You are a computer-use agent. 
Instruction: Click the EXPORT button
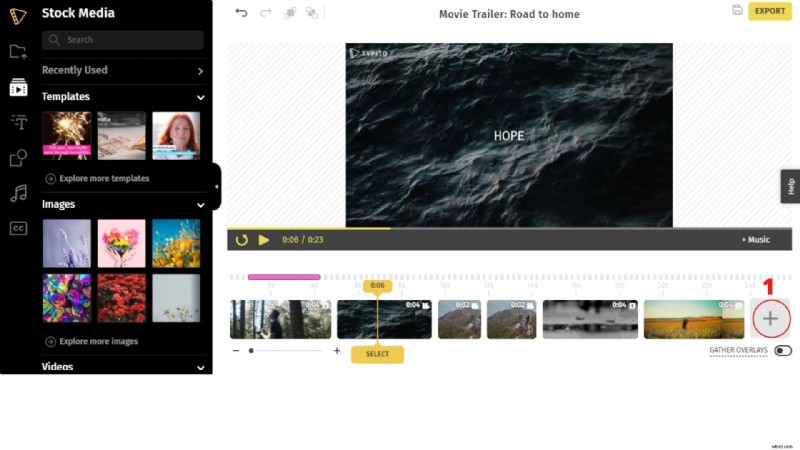(769, 11)
